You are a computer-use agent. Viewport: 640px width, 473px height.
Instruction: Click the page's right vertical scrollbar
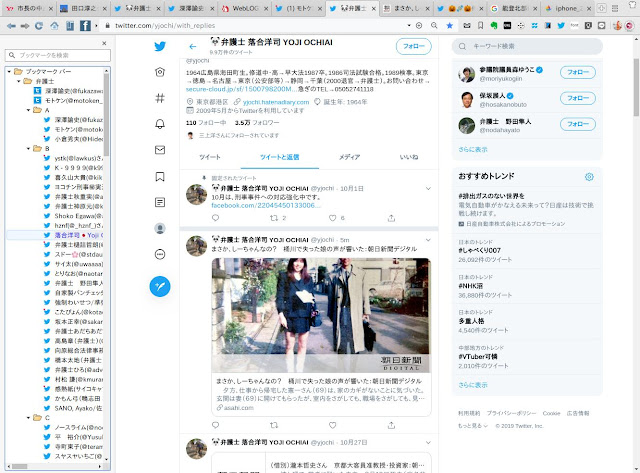(636, 88)
